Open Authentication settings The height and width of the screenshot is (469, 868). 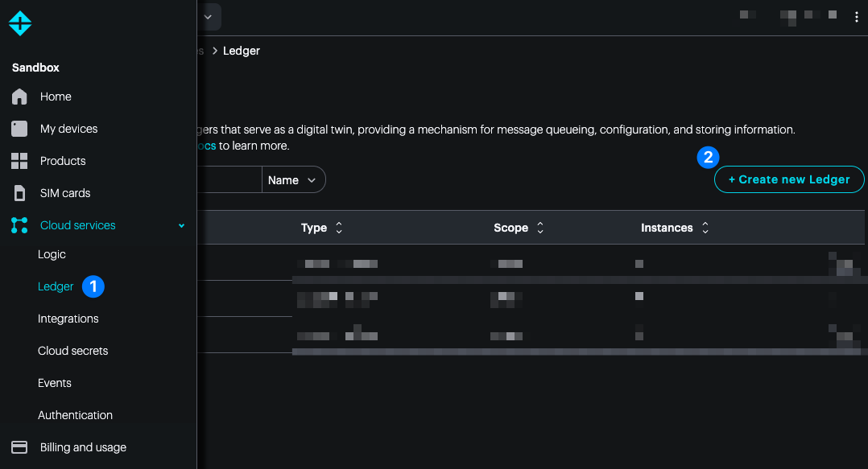(x=75, y=415)
